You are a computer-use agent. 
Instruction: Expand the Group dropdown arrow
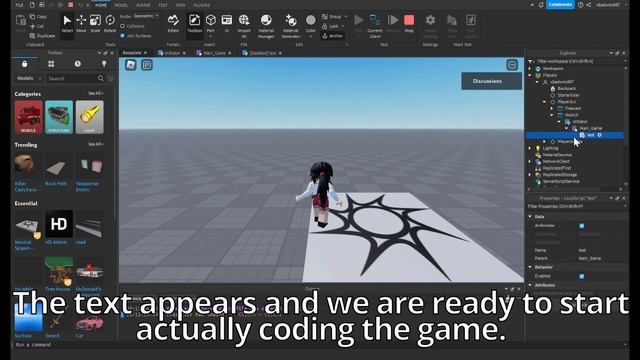tap(345, 17)
